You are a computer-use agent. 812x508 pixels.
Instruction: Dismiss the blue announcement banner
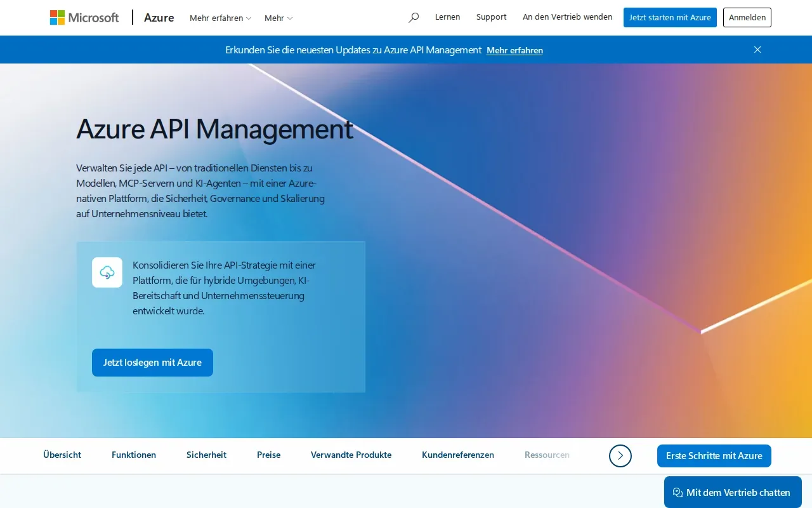(x=757, y=50)
